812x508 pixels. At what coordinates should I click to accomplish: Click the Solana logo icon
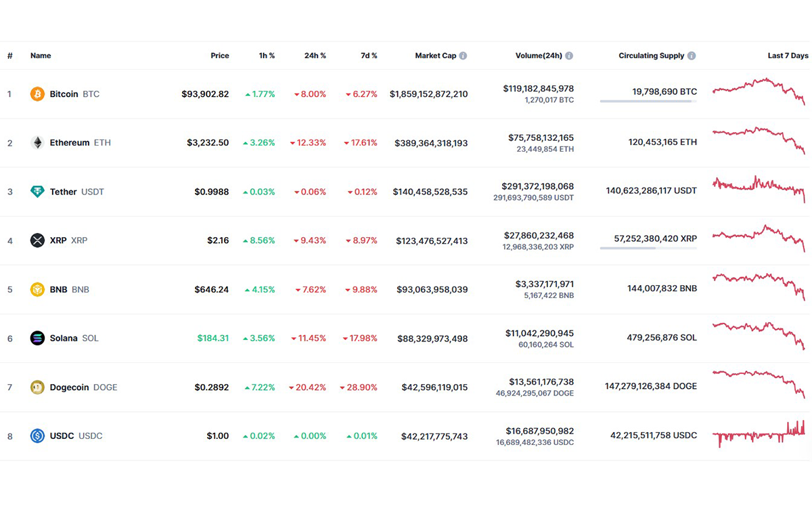[37, 338]
